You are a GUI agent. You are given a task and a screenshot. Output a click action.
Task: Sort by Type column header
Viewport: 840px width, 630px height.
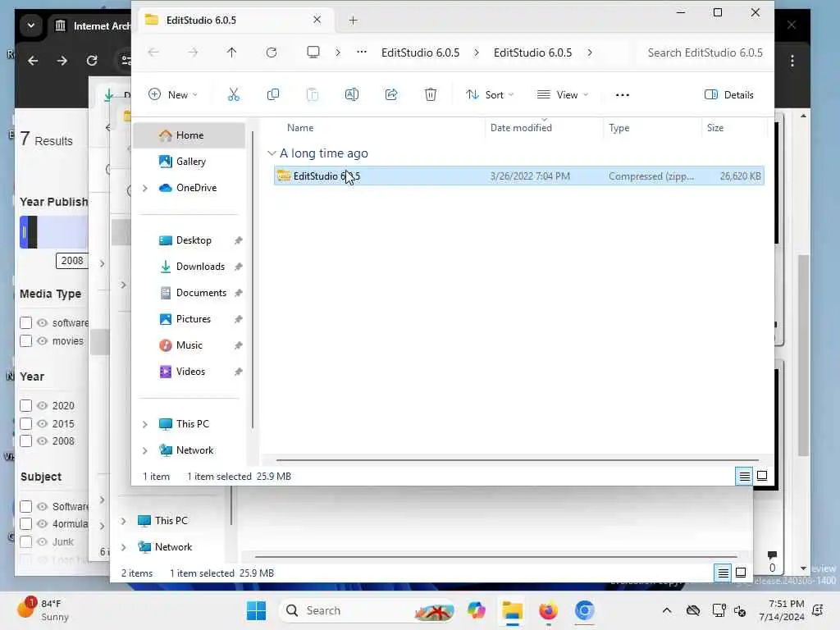point(619,128)
